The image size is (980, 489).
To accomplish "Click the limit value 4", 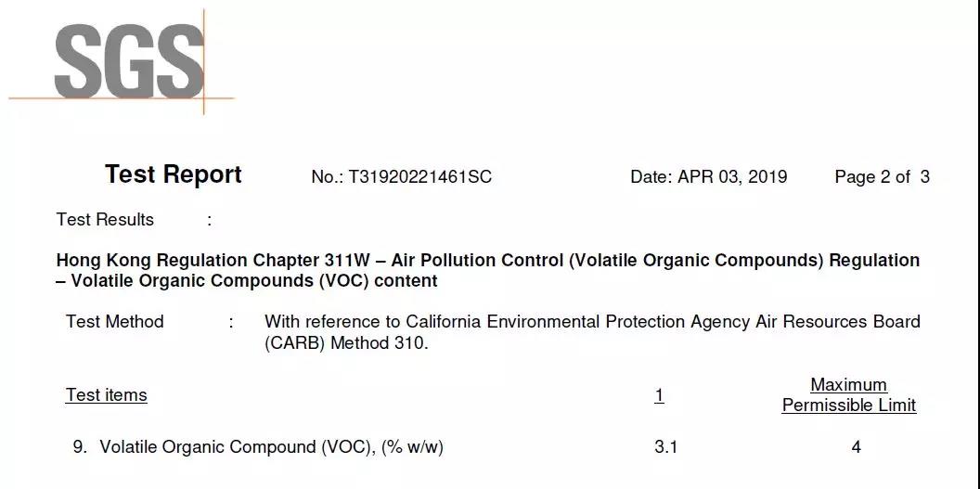I will [x=857, y=447].
